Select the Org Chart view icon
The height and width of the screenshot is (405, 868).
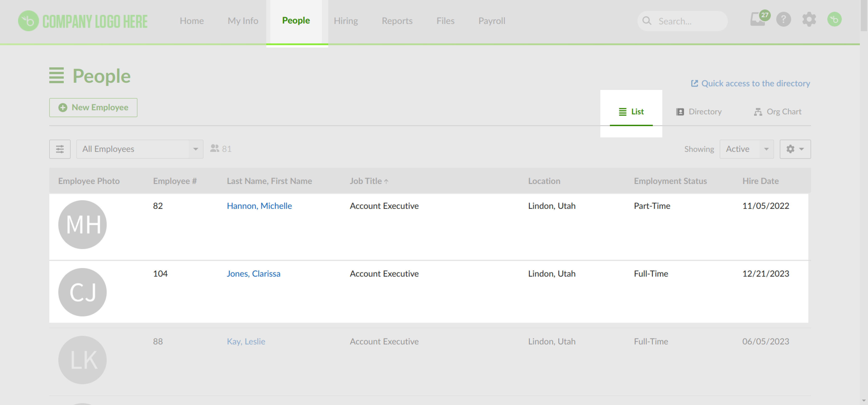tap(758, 111)
